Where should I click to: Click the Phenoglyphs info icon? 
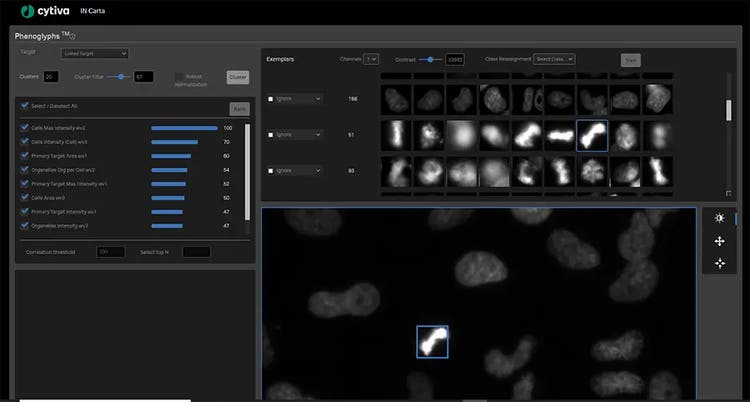pos(73,36)
